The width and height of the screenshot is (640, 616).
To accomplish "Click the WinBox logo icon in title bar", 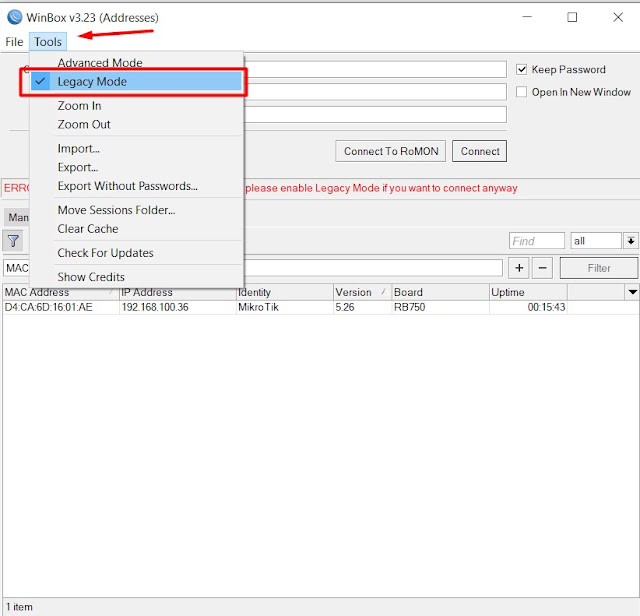I will (15, 17).
